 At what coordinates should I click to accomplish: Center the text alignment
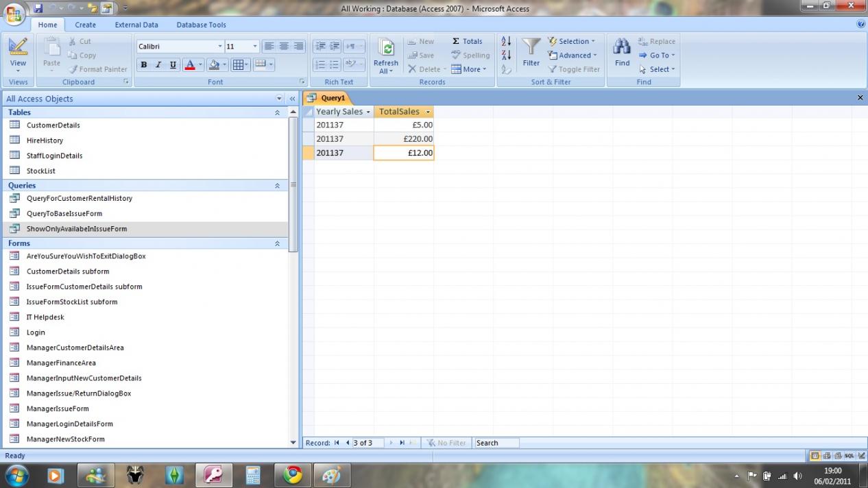tap(284, 46)
